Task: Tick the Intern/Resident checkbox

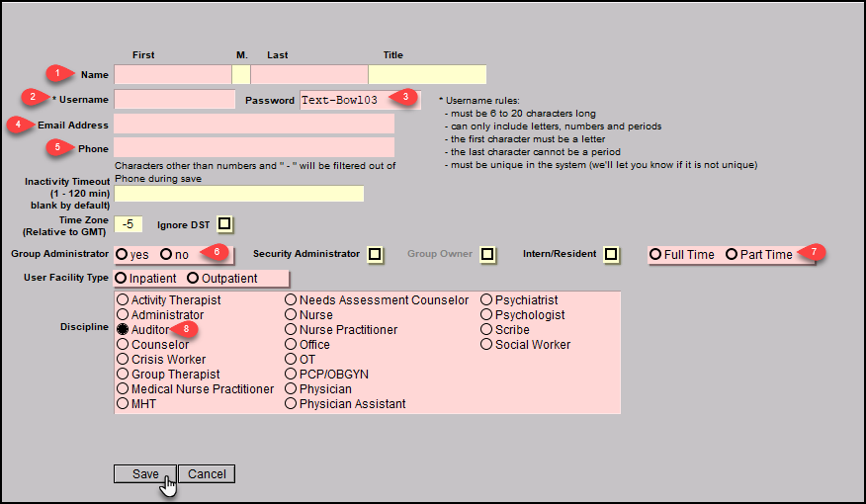Action: (612, 254)
